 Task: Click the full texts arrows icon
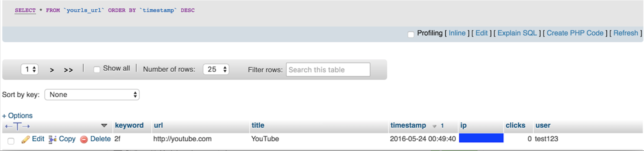click(18, 126)
